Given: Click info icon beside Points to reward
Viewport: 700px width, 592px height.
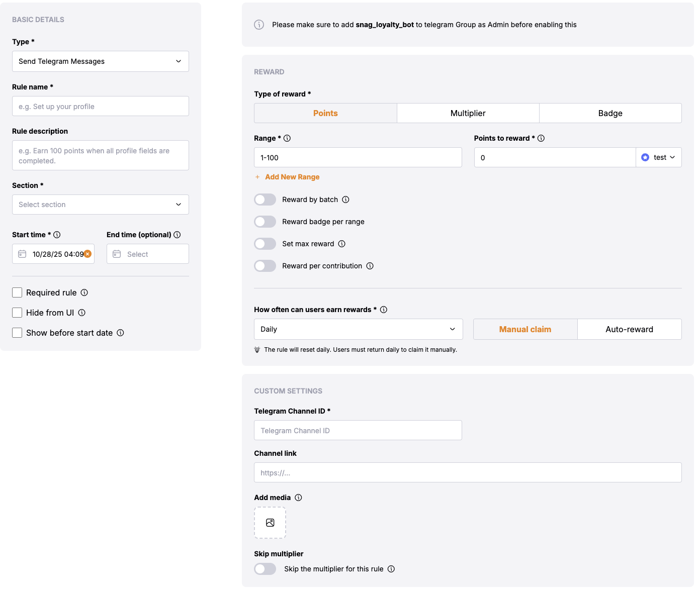Looking at the screenshot, I should [541, 138].
